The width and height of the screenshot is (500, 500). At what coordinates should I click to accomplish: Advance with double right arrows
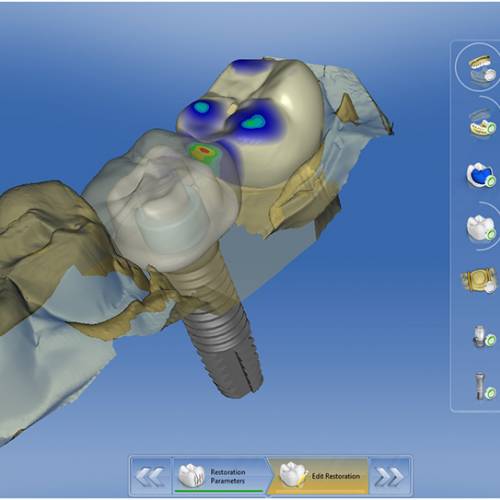tap(389, 476)
